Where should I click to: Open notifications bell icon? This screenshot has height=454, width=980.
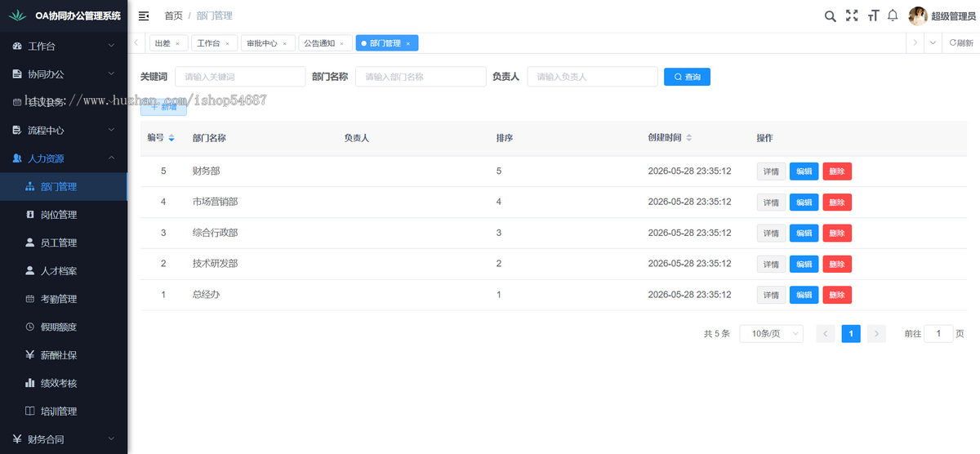coord(893,16)
